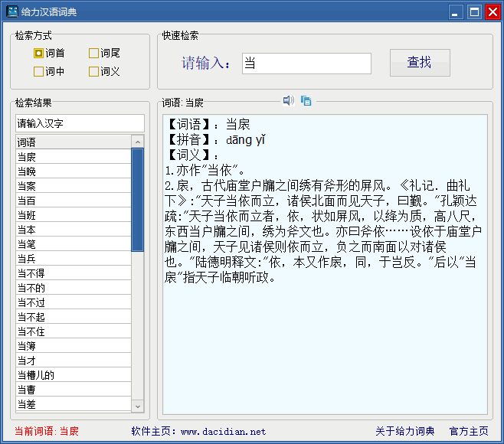
Task: Select the word 当笔 in the results
Action: pos(74,244)
